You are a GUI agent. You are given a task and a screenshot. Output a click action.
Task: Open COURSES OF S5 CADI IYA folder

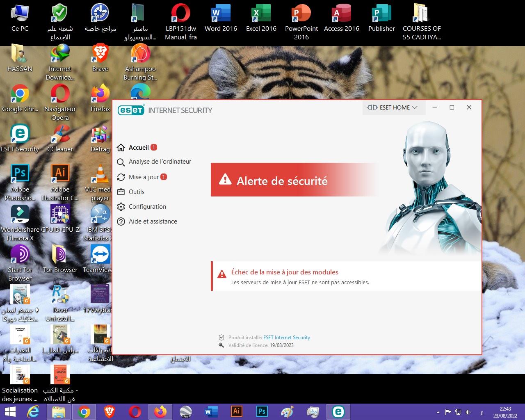click(x=422, y=22)
